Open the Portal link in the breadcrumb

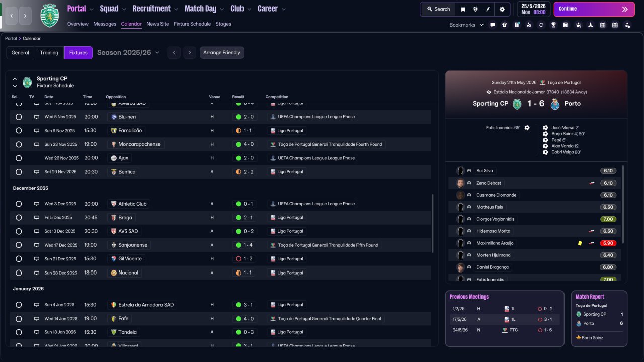point(11,39)
